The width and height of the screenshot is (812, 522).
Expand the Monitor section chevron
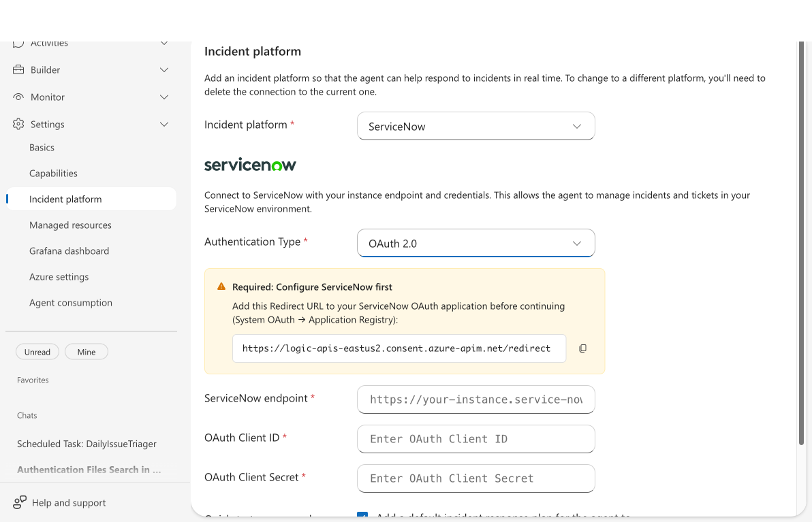pos(164,97)
